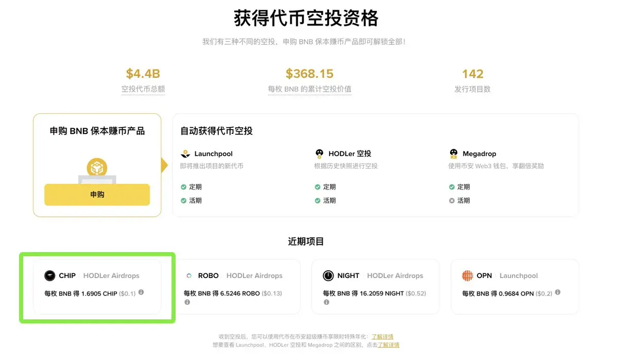Click 根据历史快照进行空投 description
This screenshot has width=618, height=364.
[346, 166]
